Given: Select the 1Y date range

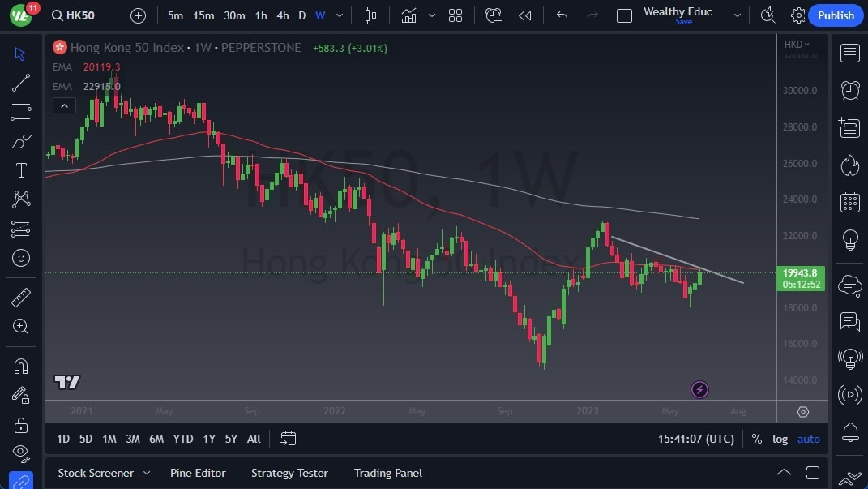Looking at the screenshot, I should click(208, 439).
